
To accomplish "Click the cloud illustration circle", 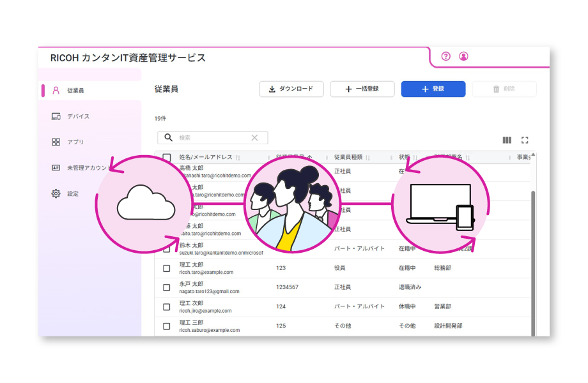I will (146, 204).
